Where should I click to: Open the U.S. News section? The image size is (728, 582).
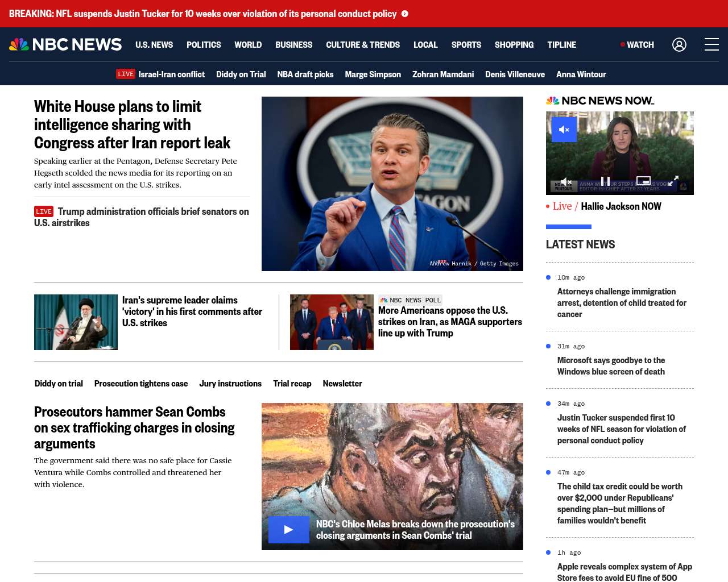(x=154, y=44)
